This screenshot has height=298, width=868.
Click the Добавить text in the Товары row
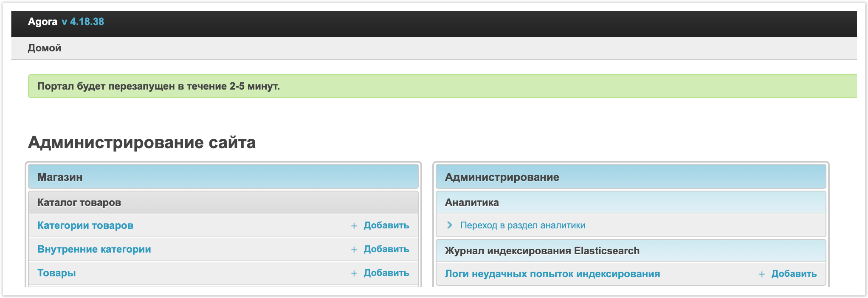point(386,273)
